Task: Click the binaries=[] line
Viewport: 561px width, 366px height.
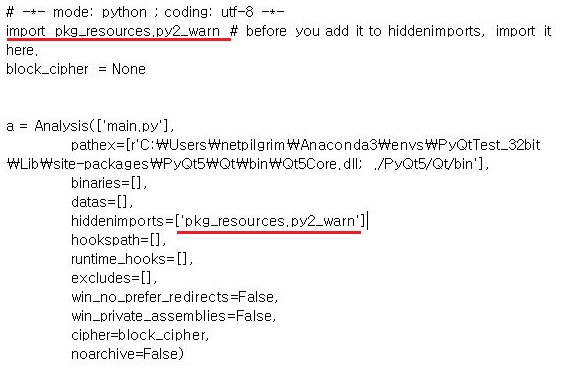Action: pyautogui.click(x=109, y=183)
